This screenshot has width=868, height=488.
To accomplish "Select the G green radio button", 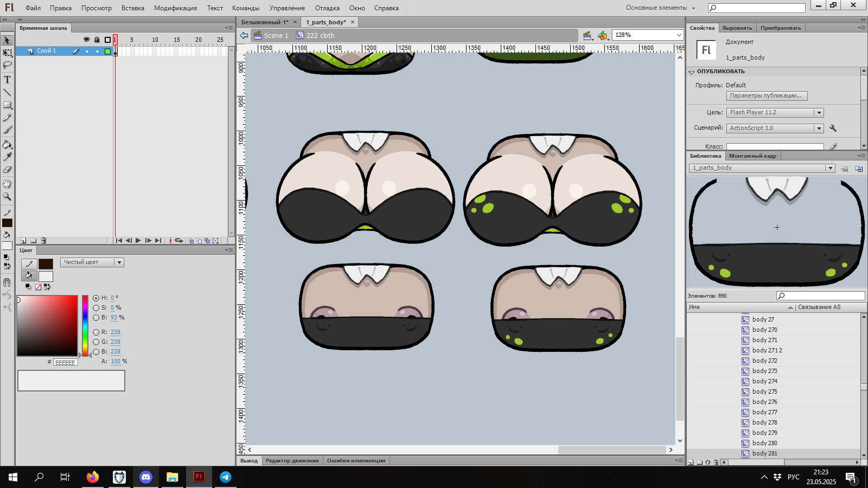I will (x=96, y=342).
